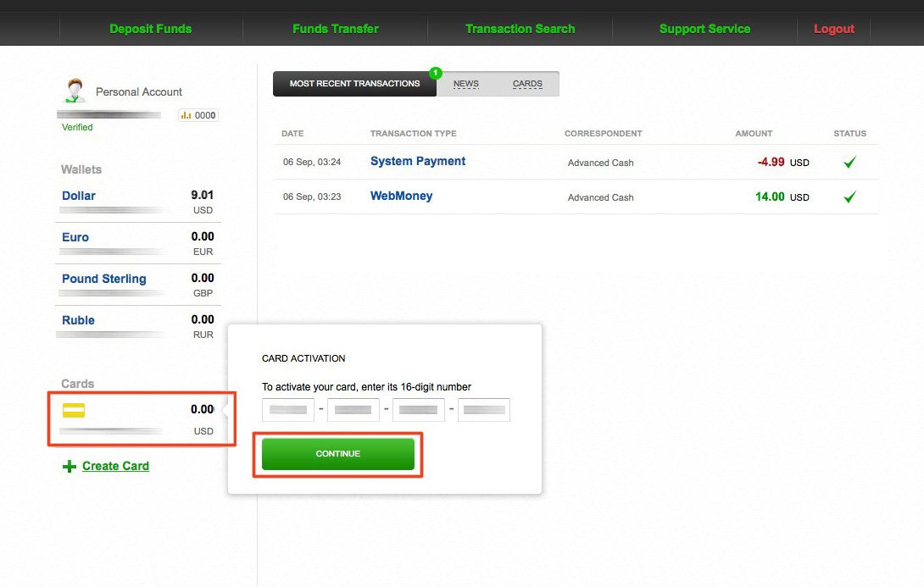Open the Deposit Funds menu
This screenshot has width=924, height=587.
(x=150, y=29)
